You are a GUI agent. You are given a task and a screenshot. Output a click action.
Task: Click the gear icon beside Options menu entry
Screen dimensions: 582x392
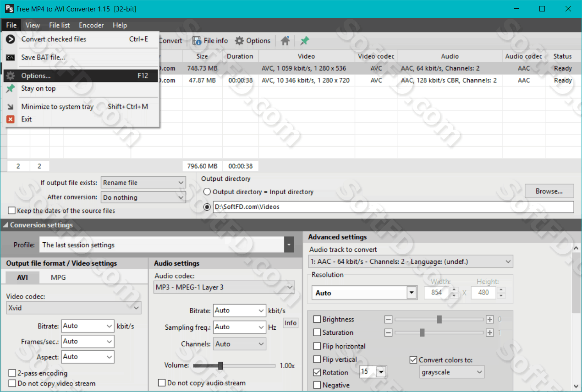10,76
